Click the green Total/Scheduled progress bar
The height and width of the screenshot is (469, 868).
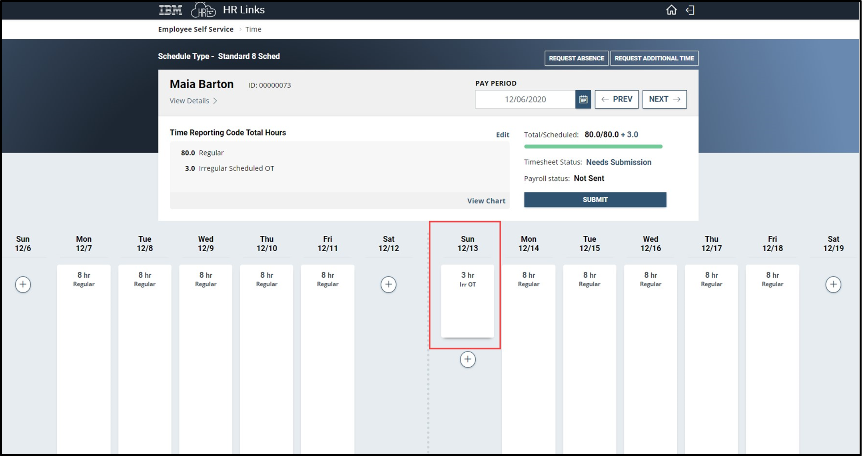(593, 147)
